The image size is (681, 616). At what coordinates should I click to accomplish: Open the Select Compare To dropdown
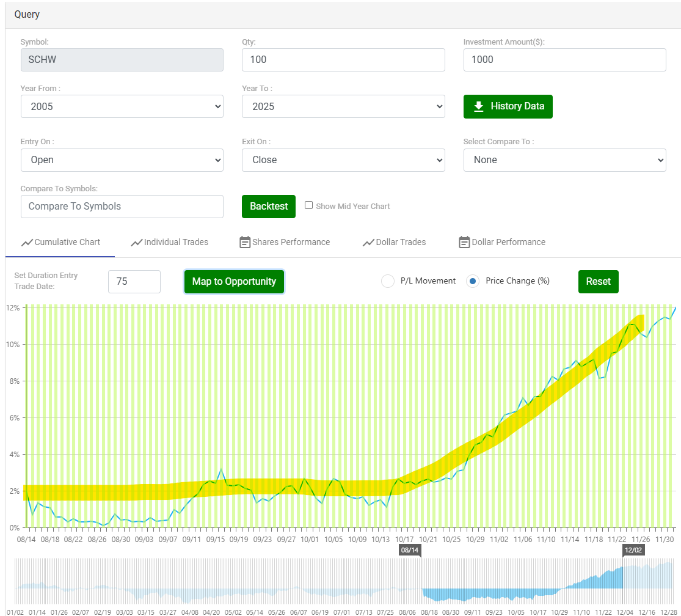pos(564,160)
